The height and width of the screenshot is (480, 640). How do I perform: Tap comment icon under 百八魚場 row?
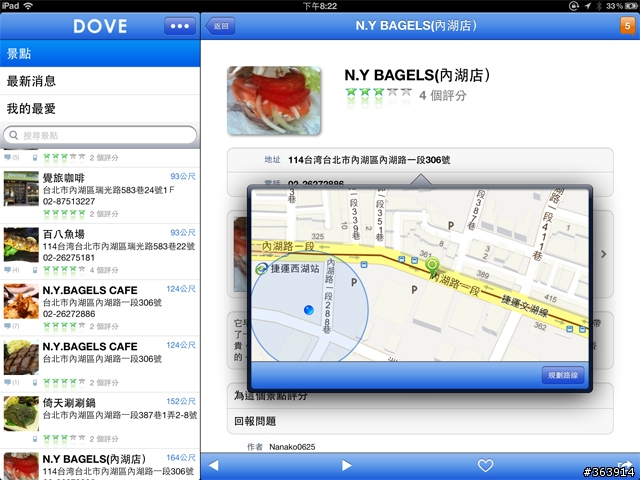click(7, 270)
